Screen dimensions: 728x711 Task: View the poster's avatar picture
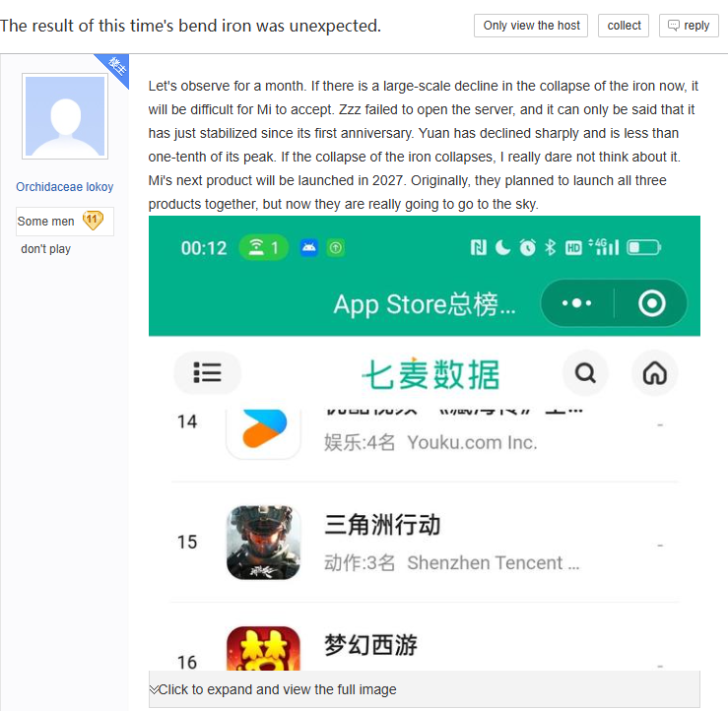point(65,116)
